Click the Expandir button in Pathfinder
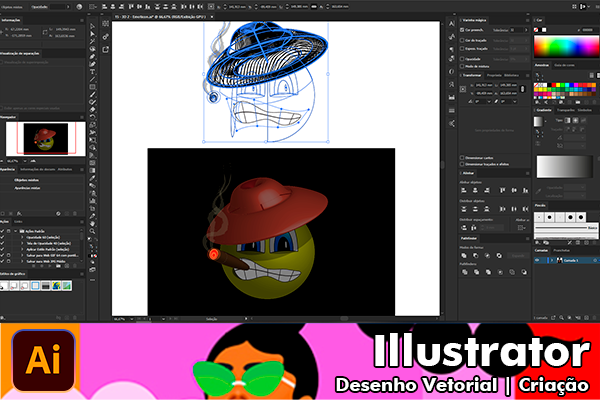The width and height of the screenshot is (600, 400). [x=517, y=255]
